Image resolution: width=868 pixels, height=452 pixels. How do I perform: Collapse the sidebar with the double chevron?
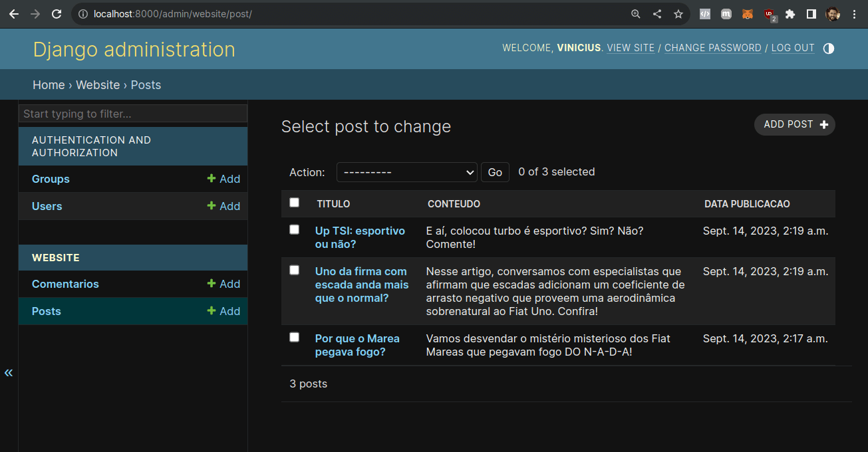click(9, 372)
